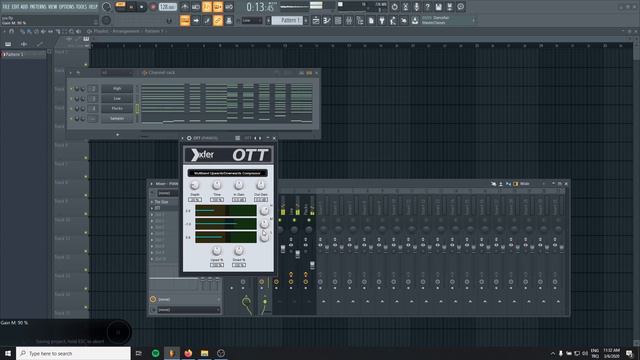Toggle the loop recording icon

tap(229, 7)
